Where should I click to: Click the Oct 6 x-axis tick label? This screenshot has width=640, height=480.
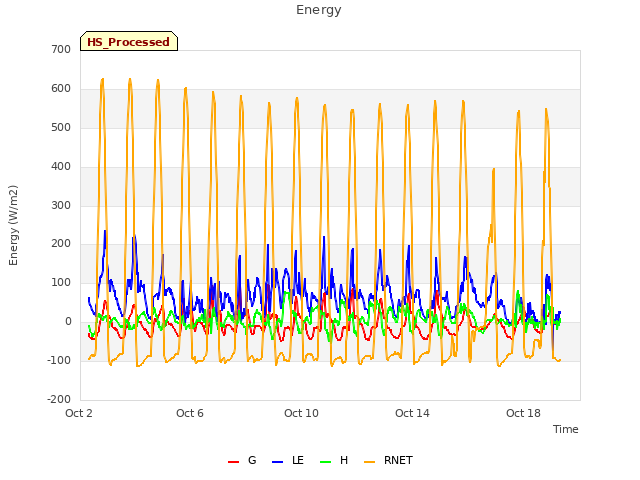coord(190,413)
